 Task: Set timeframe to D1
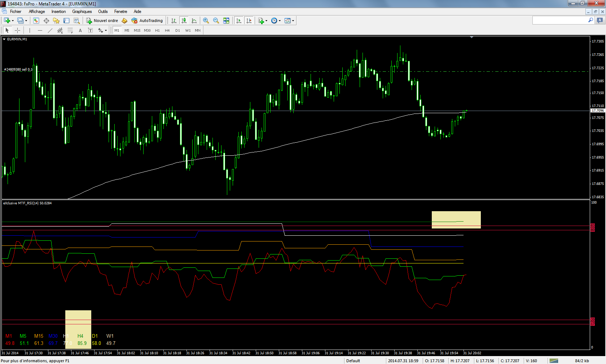click(177, 30)
